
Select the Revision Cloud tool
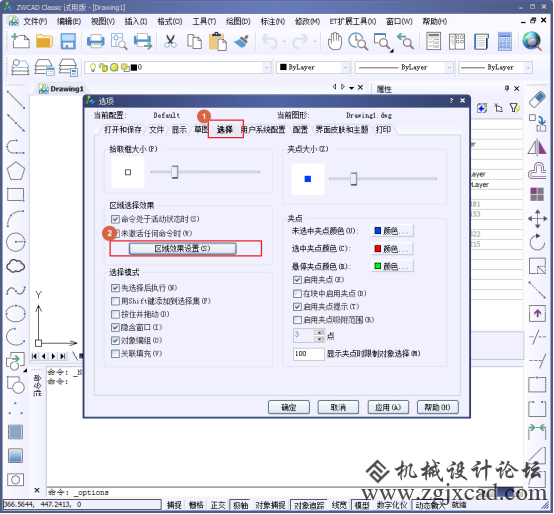16,266
